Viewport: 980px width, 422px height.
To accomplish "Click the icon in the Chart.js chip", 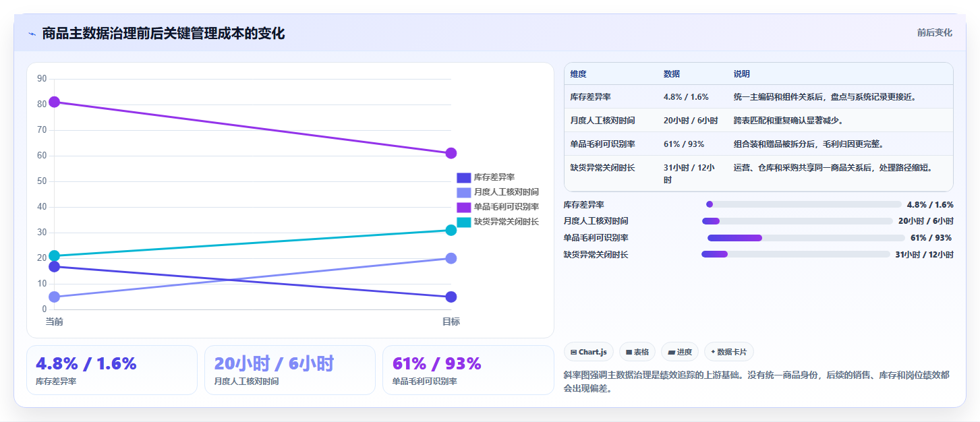I will coord(573,352).
